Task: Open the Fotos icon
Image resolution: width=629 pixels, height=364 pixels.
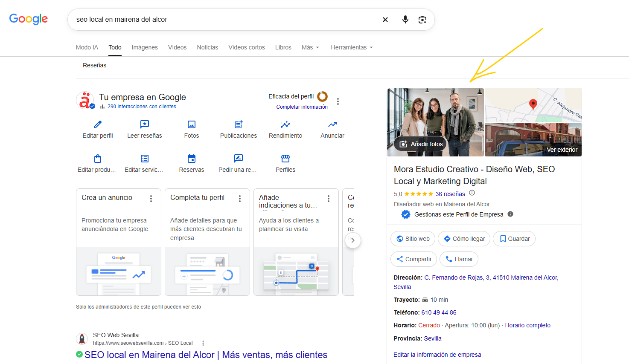Action: [x=192, y=124]
